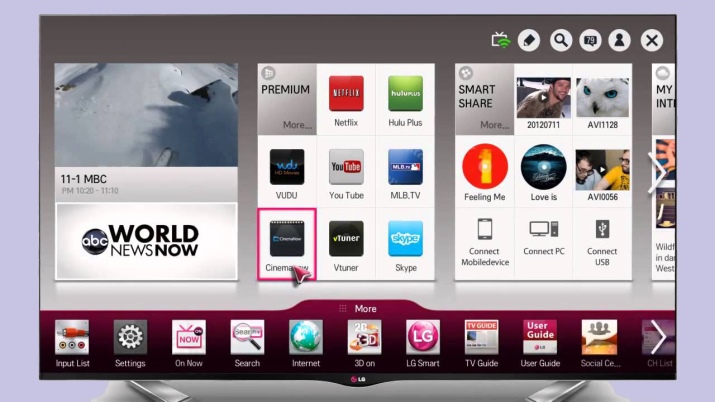
Task: Select Connect PC in Smart Share
Action: tap(544, 243)
